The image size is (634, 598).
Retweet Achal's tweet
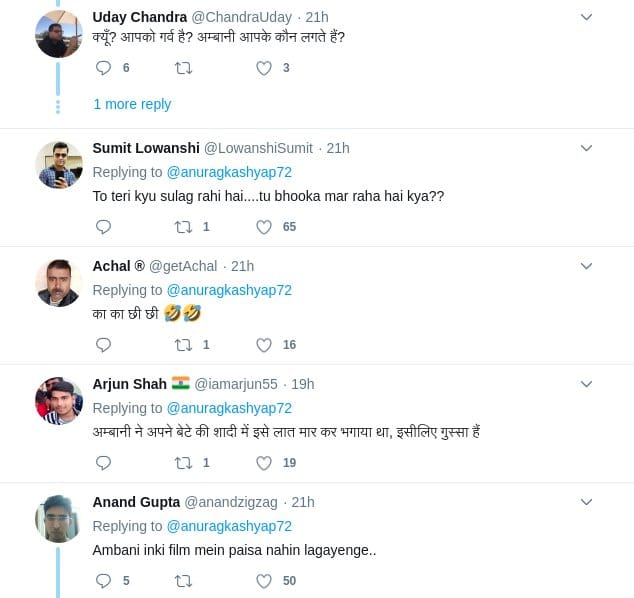tap(183, 345)
